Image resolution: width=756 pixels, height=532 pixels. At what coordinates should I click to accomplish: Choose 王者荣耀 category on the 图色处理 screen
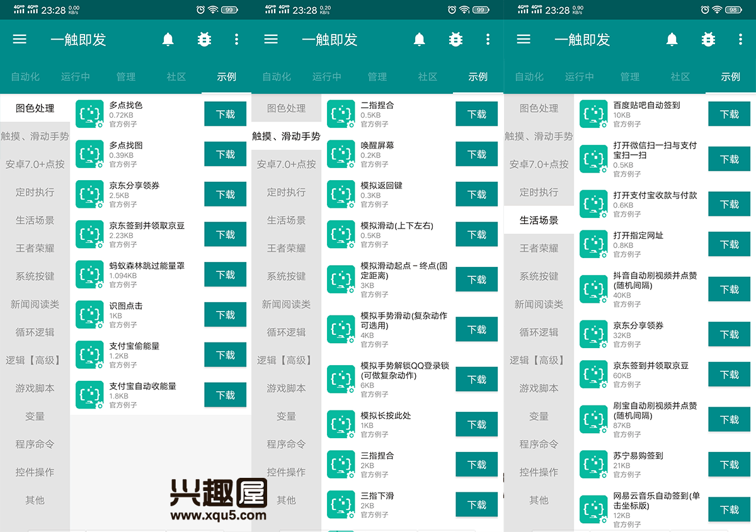click(35, 248)
